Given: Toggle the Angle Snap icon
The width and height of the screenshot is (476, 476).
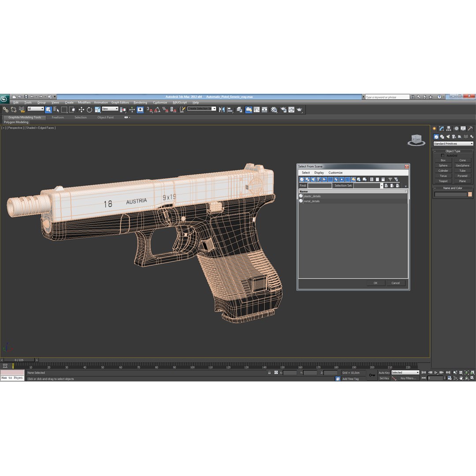Looking at the screenshot, I should [x=157, y=110].
